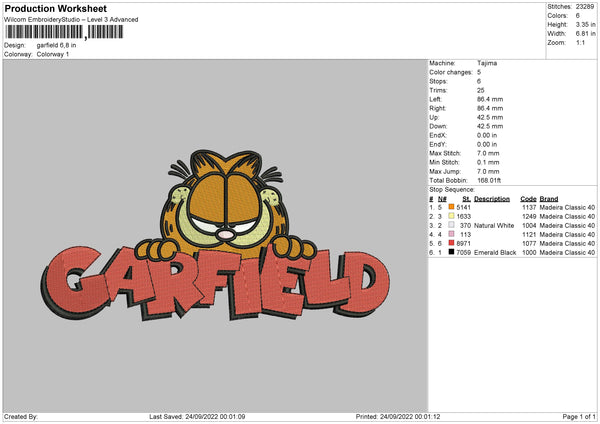Click thread code 1137 in stop sequence
This screenshot has width=600, height=424.
(529, 207)
